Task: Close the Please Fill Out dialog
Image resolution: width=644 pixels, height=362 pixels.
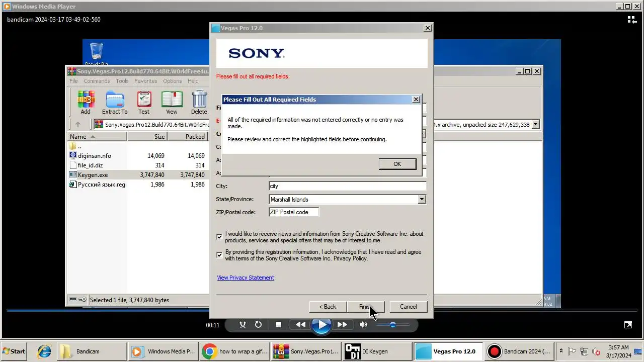Action: point(416,100)
